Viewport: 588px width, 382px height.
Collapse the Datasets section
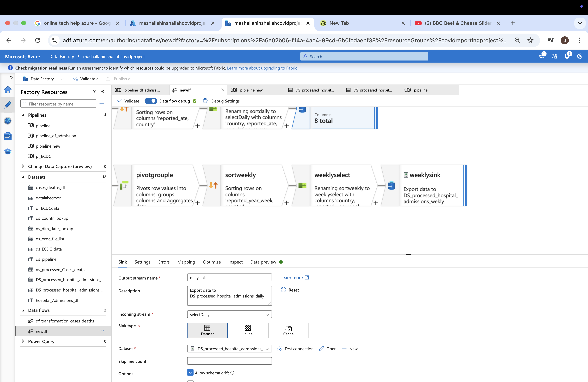pyautogui.click(x=23, y=177)
